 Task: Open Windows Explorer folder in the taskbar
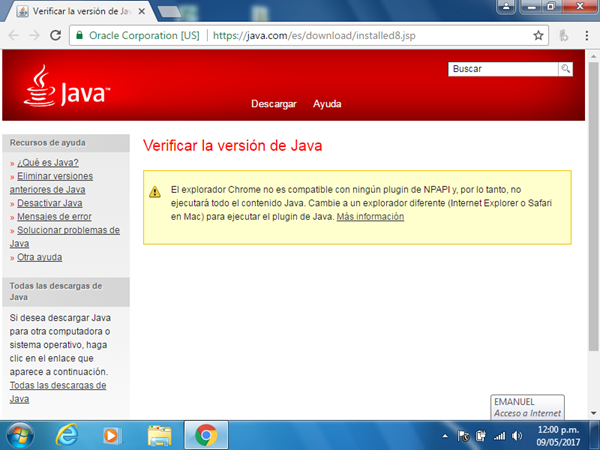[160, 435]
